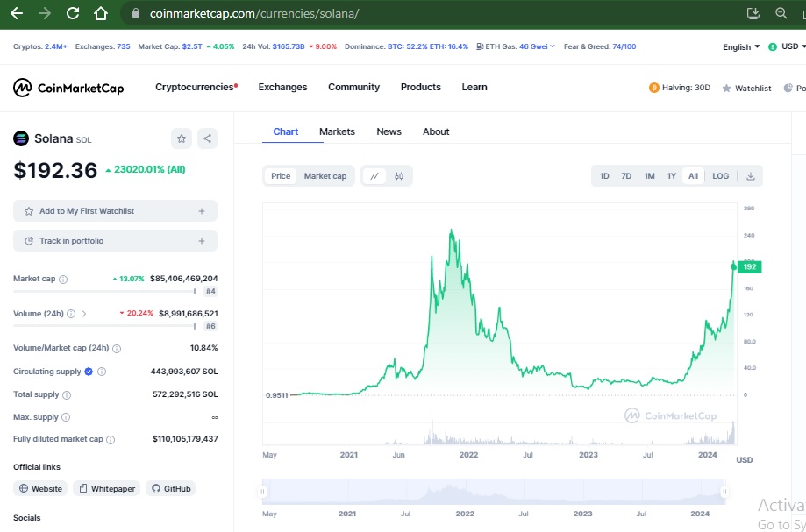This screenshot has height=532, width=806.
Task: Add to My First Watchlist
Action: [x=115, y=211]
